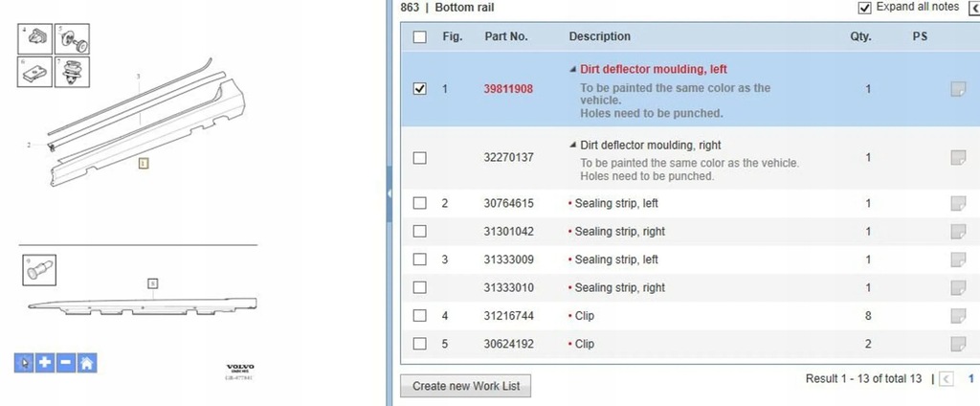980x406 pixels.
Task: Open rivet thumbnail number 9
Action: tap(39, 270)
